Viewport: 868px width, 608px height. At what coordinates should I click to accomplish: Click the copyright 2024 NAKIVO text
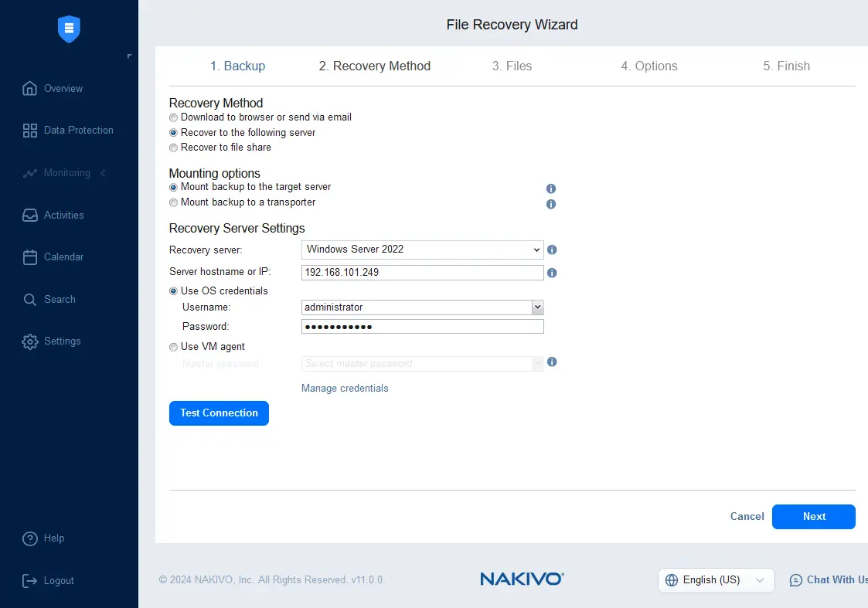(272, 579)
